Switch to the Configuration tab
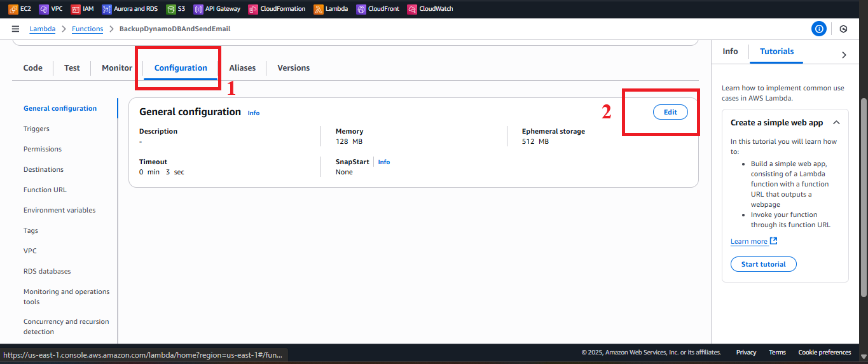This screenshot has width=868, height=364. point(181,67)
